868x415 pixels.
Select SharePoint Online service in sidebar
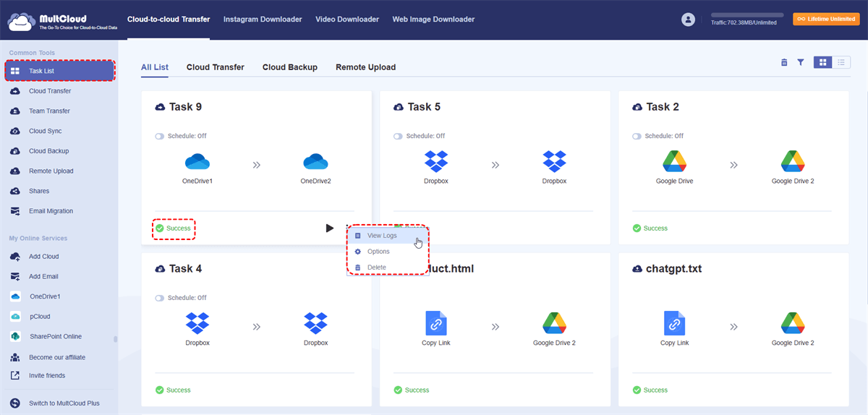pyautogui.click(x=56, y=337)
